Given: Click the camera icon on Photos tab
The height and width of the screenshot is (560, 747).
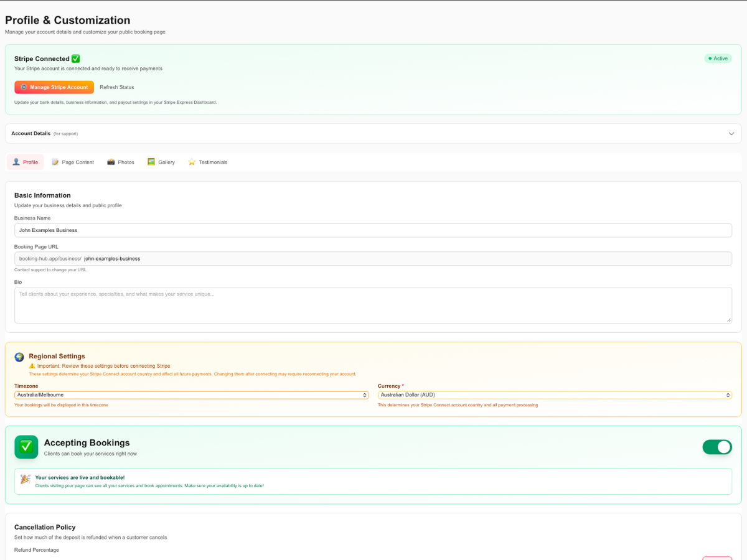Looking at the screenshot, I should point(111,162).
